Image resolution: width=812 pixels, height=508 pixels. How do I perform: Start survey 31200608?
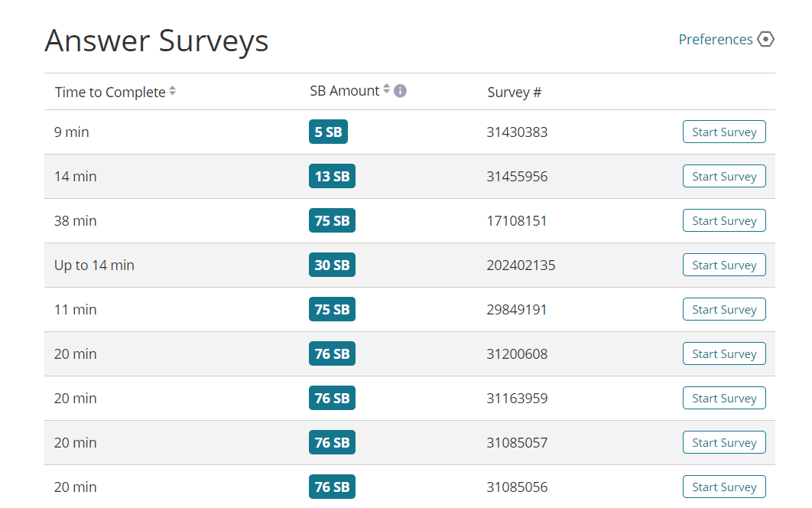pos(724,354)
